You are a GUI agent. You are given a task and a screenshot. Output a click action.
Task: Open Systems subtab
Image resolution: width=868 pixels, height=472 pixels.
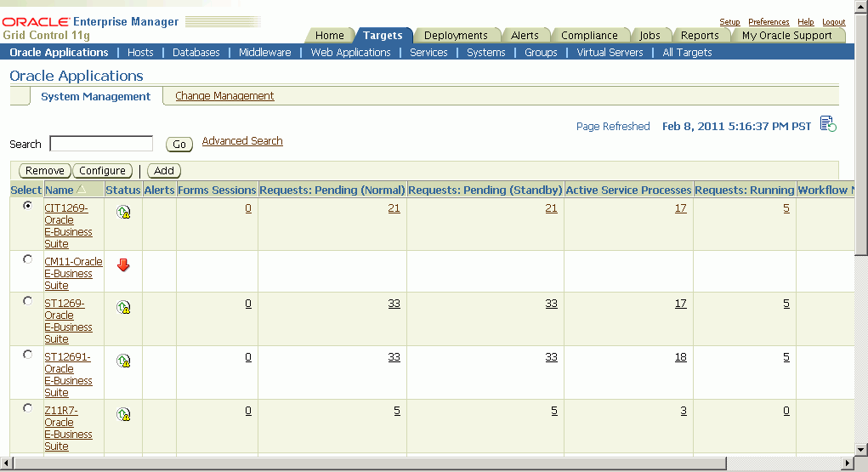coord(486,52)
